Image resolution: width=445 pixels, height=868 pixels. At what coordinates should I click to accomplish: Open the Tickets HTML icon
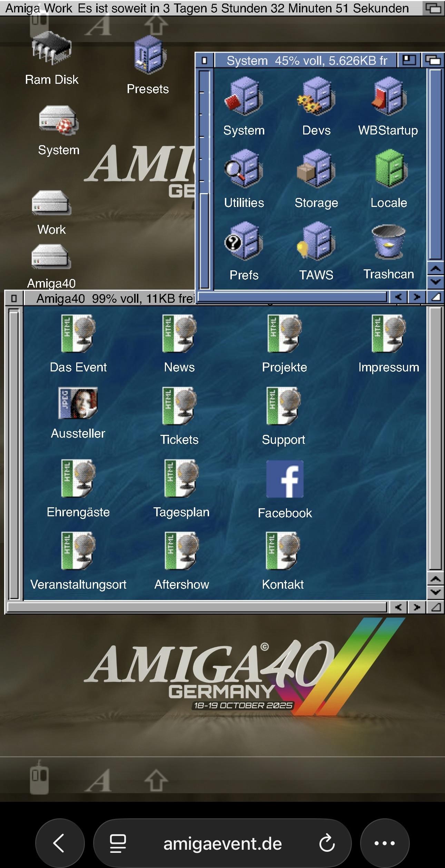[x=179, y=406]
